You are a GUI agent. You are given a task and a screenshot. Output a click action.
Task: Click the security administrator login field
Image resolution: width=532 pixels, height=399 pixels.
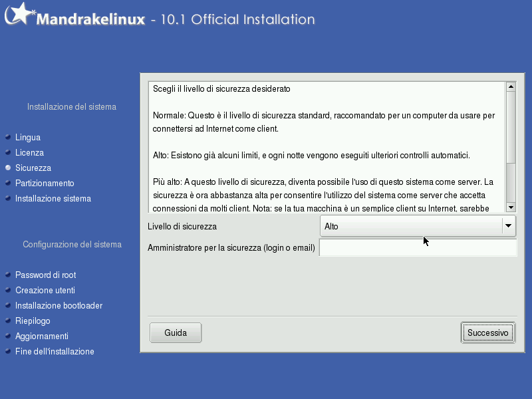pyautogui.click(x=418, y=248)
